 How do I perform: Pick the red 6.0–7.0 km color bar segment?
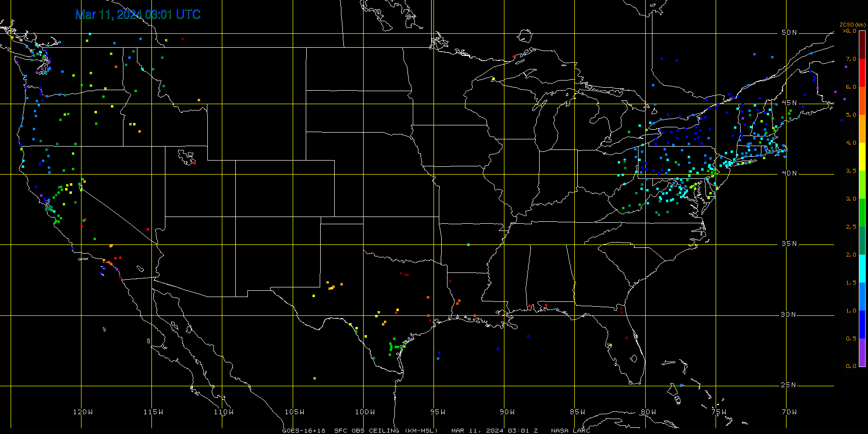[x=862, y=73]
